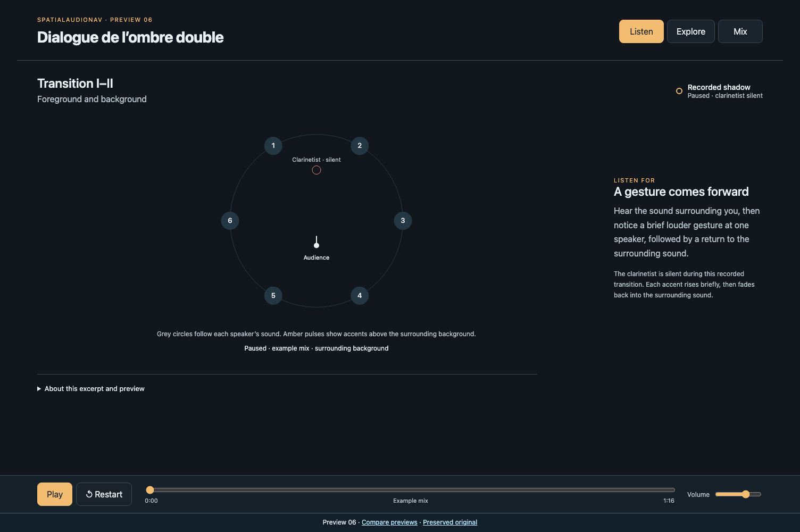Click the 'Dialogue de l'ombre double' title

coord(130,37)
